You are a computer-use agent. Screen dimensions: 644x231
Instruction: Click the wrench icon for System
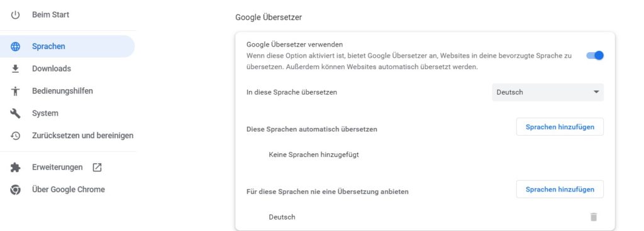[15, 114]
